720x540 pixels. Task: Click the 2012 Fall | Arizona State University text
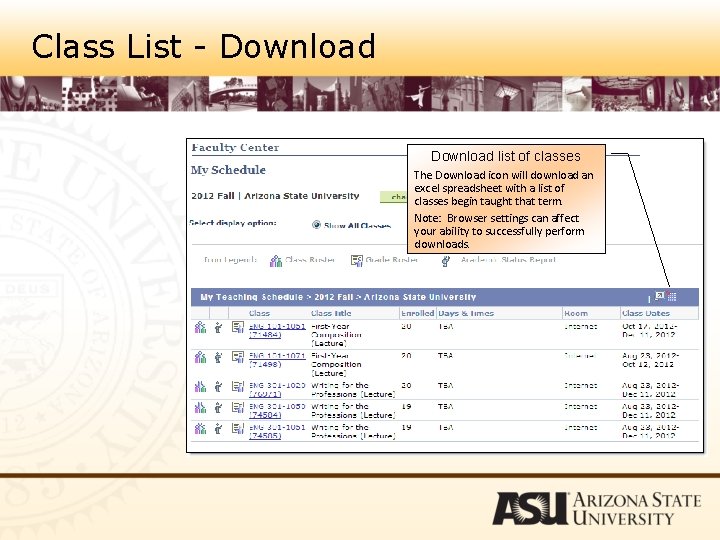275,196
